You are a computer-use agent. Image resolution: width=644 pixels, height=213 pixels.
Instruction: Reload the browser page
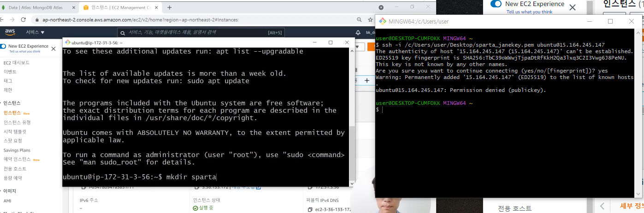(23, 20)
